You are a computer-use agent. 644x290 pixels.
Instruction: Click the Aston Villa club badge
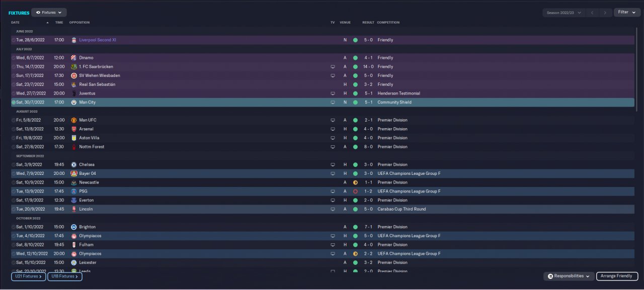[x=74, y=138]
